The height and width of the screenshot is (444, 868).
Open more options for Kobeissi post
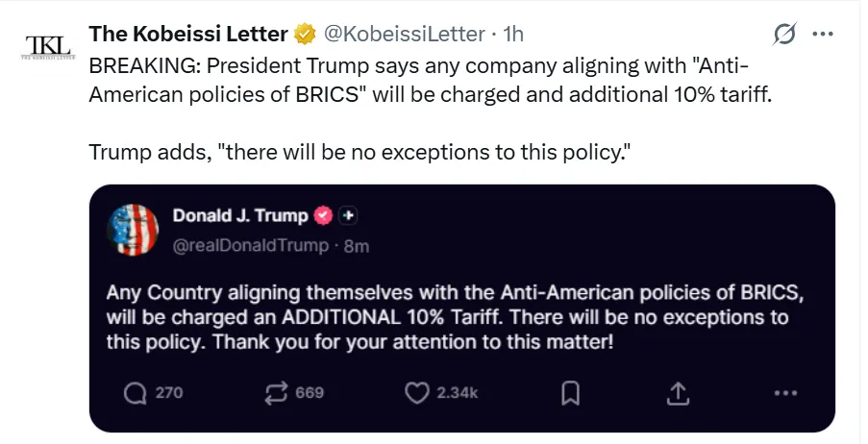[823, 35]
